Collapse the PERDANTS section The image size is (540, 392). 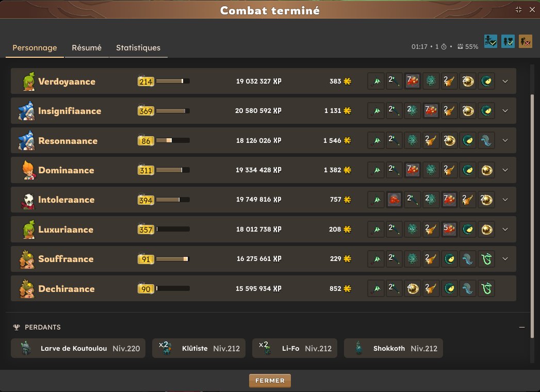tap(522, 327)
